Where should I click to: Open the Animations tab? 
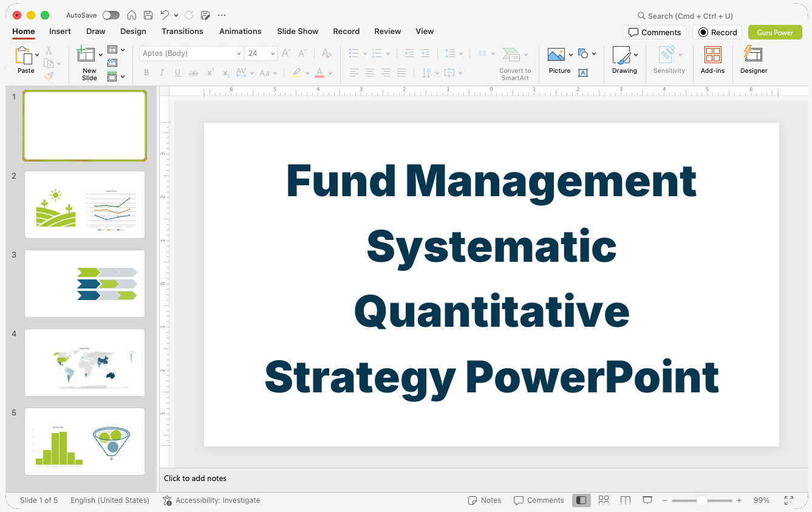click(x=241, y=31)
